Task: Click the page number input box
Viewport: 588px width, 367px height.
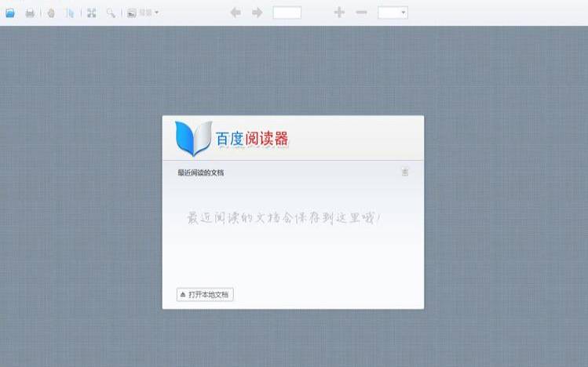Action: coord(287,13)
